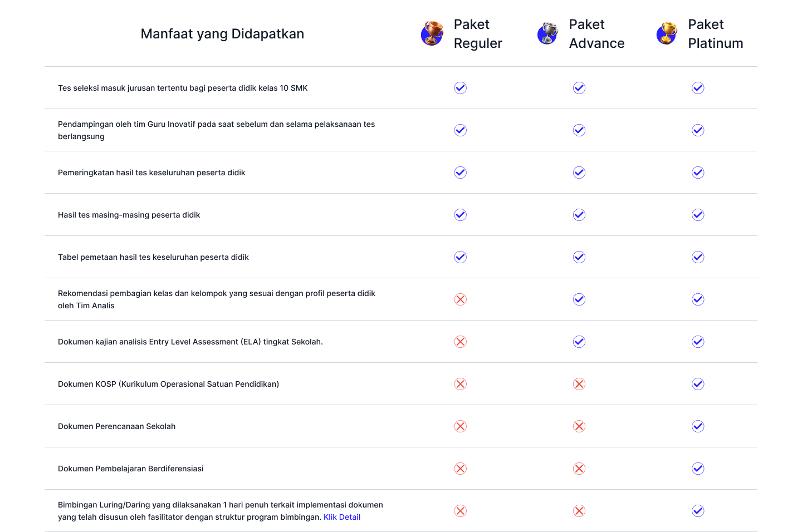802x532 pixels.
Task: Click Advance checkmark for Pemeringkatan hasil tes
Action: point(579,173)
